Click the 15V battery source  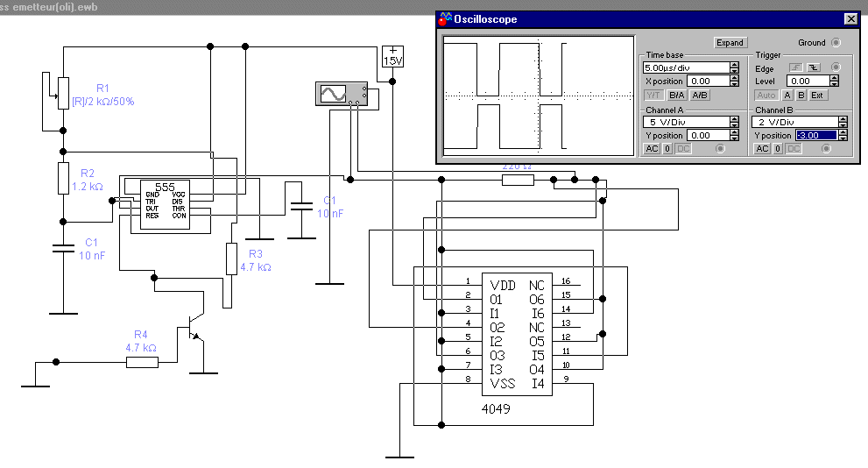(393, 57)
